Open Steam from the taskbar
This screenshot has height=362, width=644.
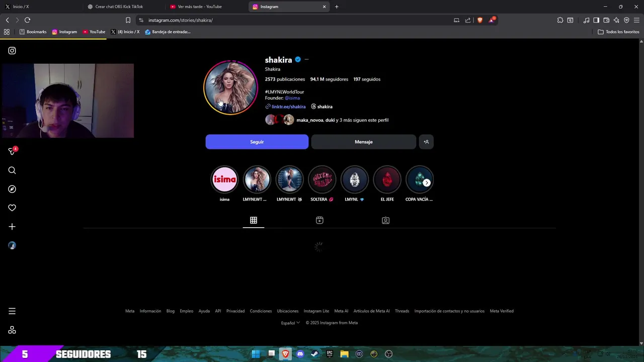pyautogui.click(x=314, y=354)
